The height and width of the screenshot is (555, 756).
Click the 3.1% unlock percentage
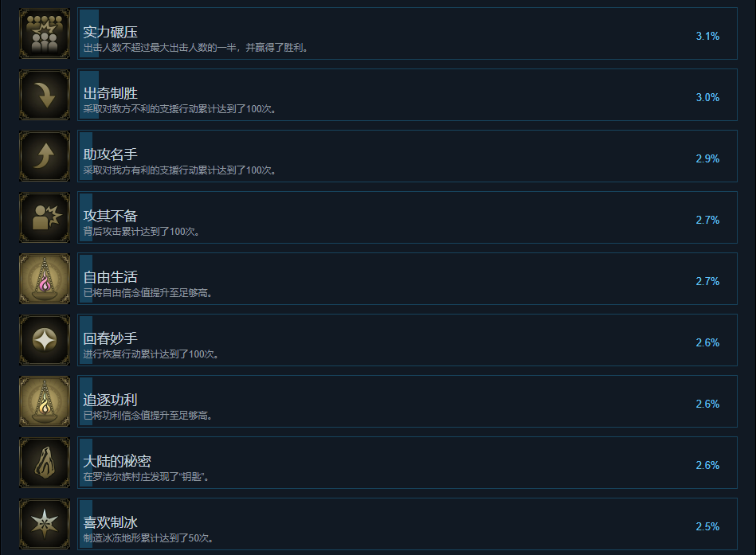707,36
